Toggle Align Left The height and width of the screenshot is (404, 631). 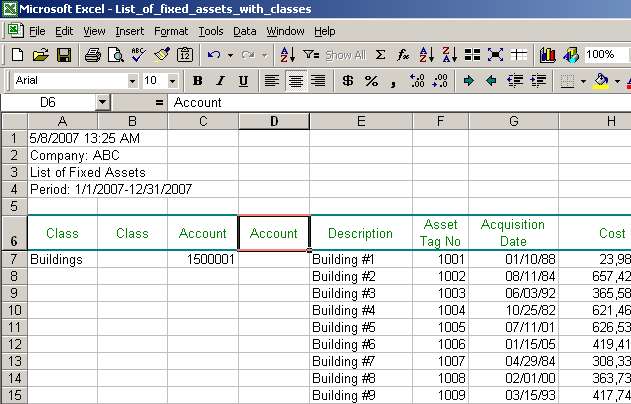pyautogui.click(x=272, y=81)
